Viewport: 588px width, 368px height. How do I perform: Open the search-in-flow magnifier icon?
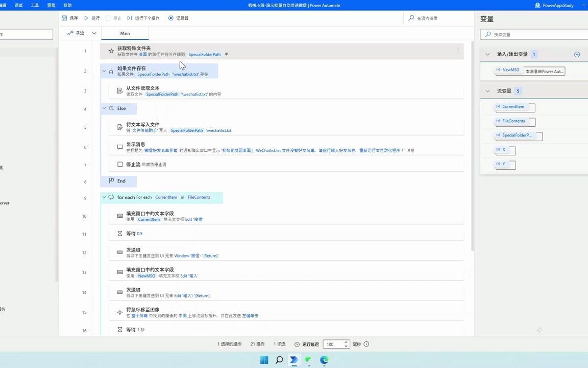point(411,18)
